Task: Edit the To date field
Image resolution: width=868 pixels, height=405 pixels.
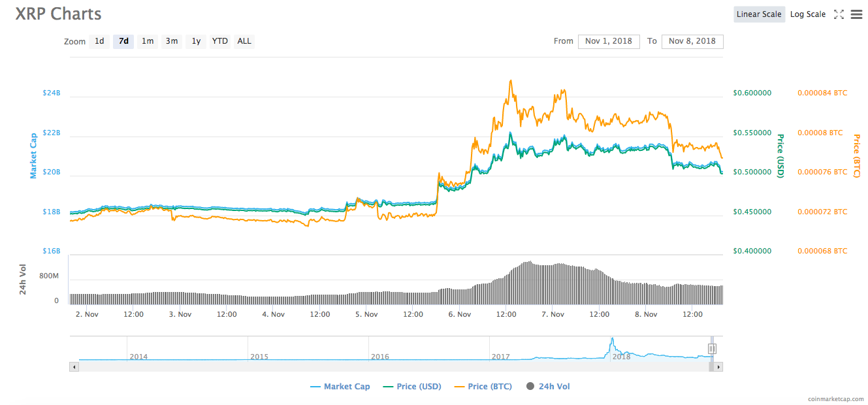Action: [692, 41]
